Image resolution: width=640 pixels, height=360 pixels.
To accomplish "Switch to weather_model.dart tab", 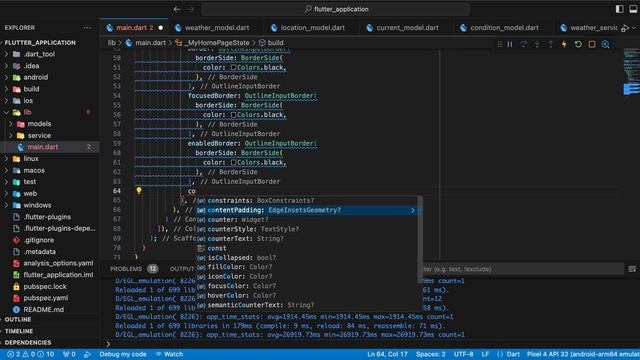I will click(216, 28).
